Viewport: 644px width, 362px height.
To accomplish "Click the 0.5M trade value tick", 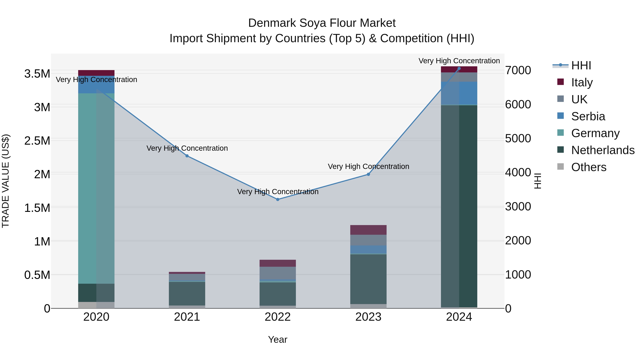I will coord(37,275).
